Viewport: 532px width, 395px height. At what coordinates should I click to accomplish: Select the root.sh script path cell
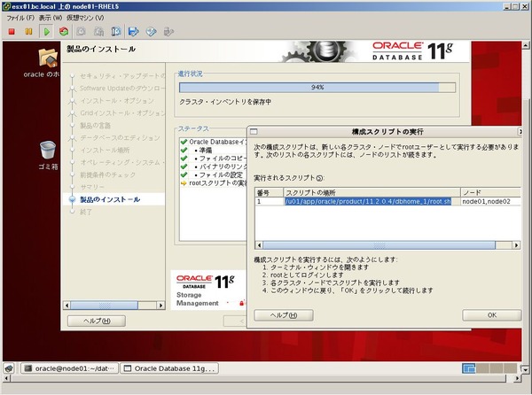(372, 201)
